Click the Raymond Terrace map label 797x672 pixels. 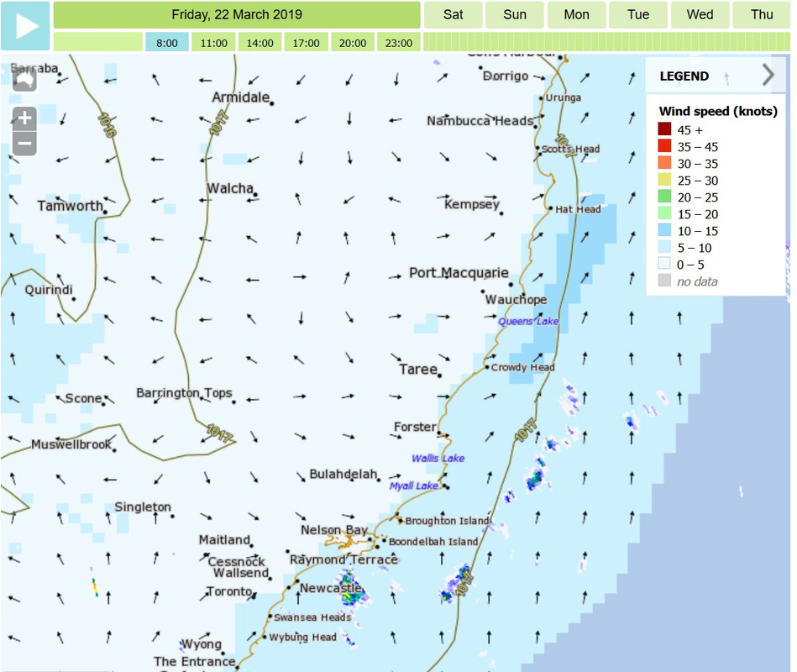[x=343, y=559]
